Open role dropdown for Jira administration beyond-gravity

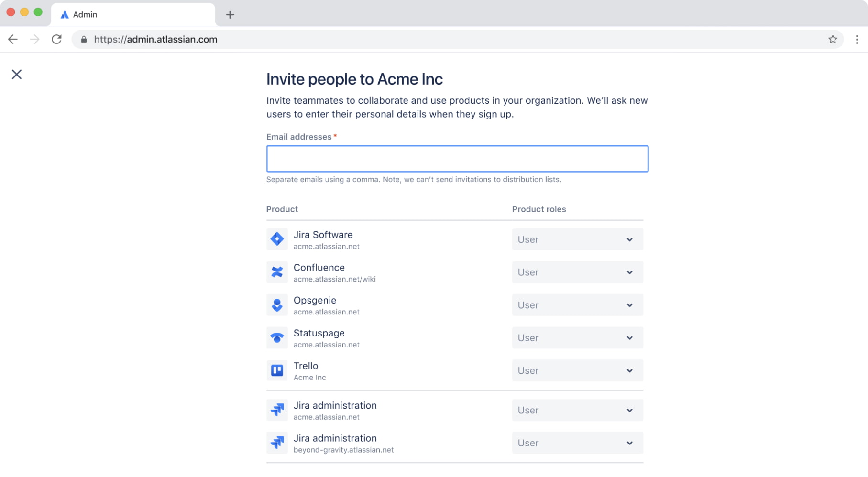tap(577, 443)
